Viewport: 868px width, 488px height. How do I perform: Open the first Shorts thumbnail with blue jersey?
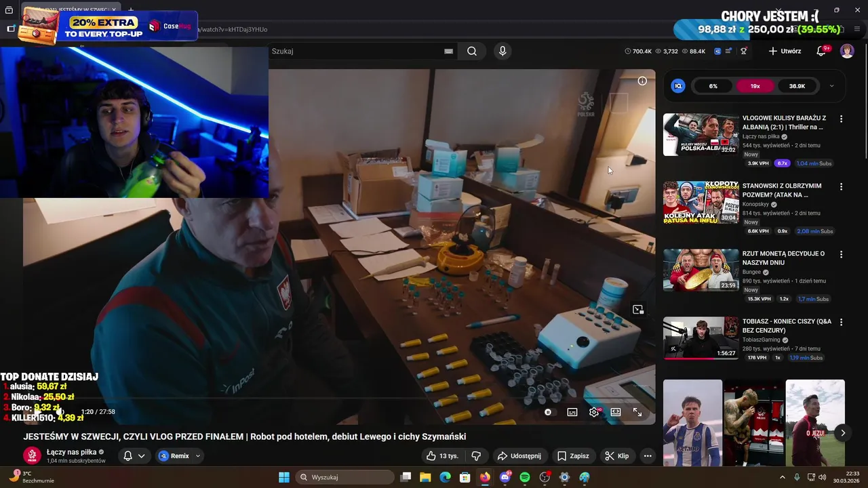[692, 423]
